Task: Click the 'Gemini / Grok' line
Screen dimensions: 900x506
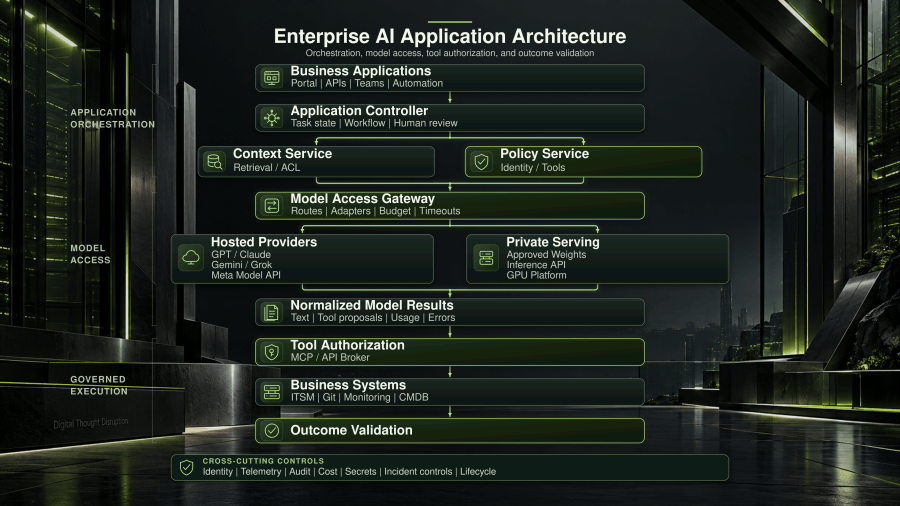Action: pos(242,264)
